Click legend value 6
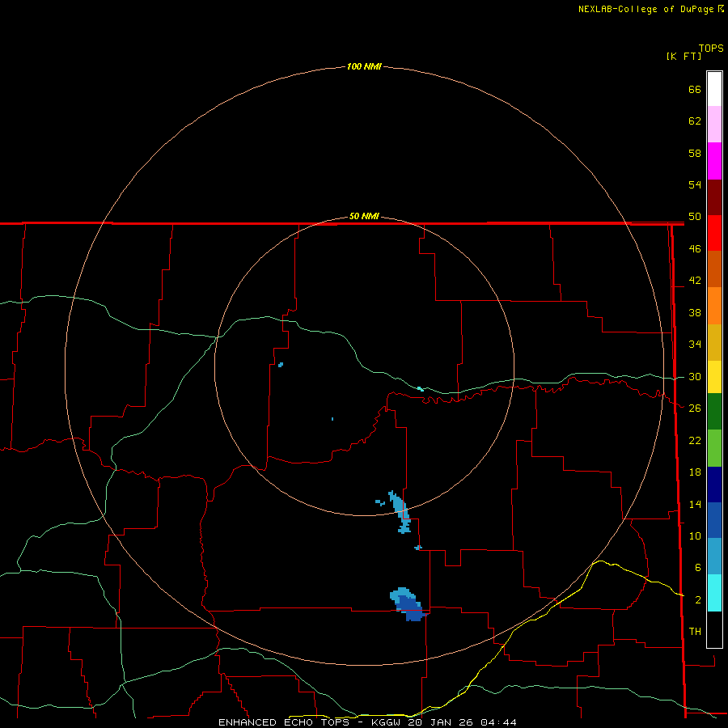The height and width of the screenshot is (728, 728). point(697,567)
